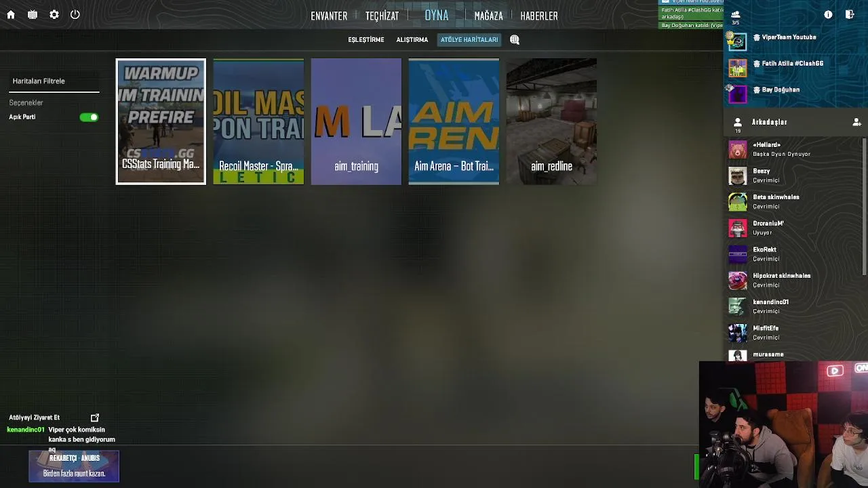Select the aim_redline map card
The height and width of the screenshot is (488, 868).
(x=551, y=121)
